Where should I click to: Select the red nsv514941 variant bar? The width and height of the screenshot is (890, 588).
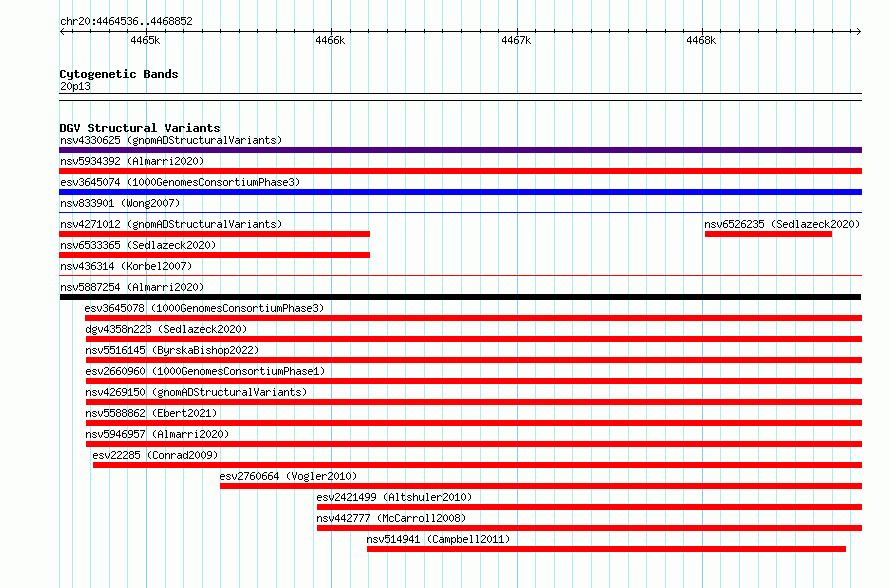coord(606,549)
